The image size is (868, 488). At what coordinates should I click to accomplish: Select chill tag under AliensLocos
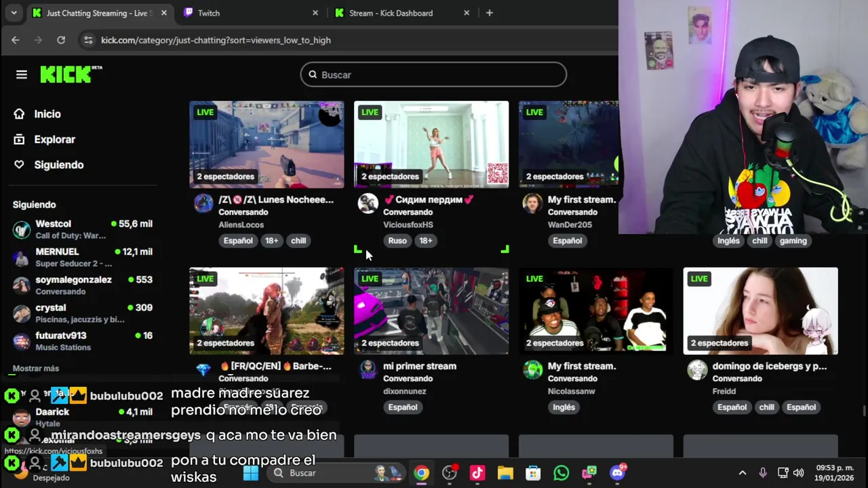[298, 241]
